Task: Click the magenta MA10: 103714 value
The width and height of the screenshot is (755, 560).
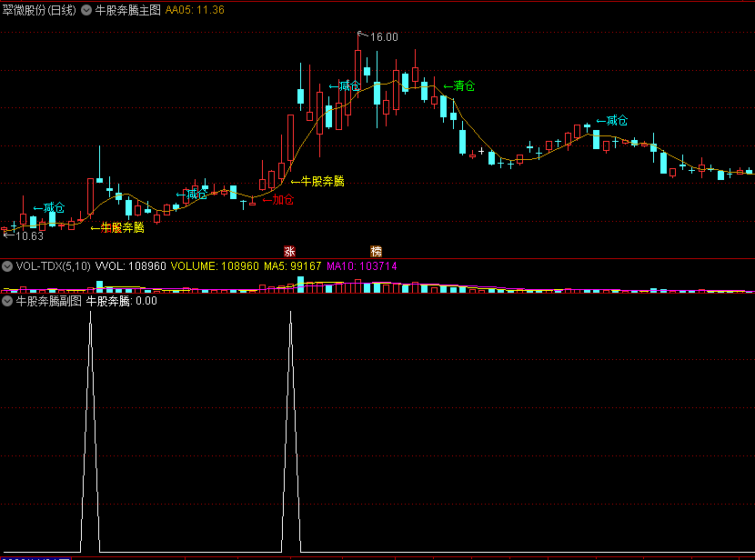Action: tap(362, 266)
